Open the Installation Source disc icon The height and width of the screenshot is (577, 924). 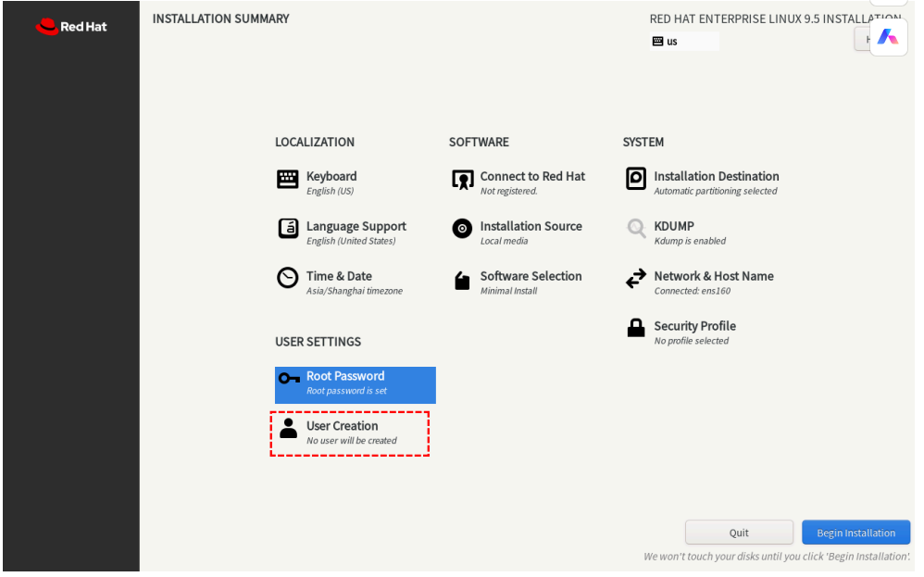(462, 229)
